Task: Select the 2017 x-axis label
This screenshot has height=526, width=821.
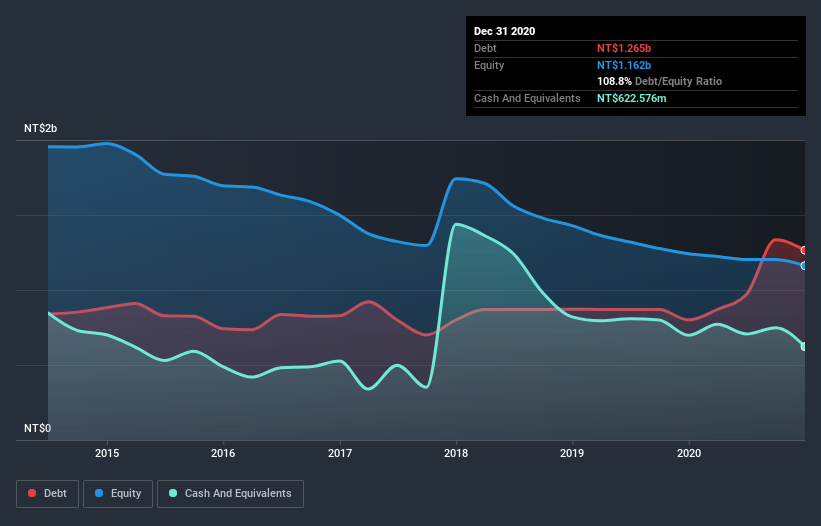Action: [340, 453]
